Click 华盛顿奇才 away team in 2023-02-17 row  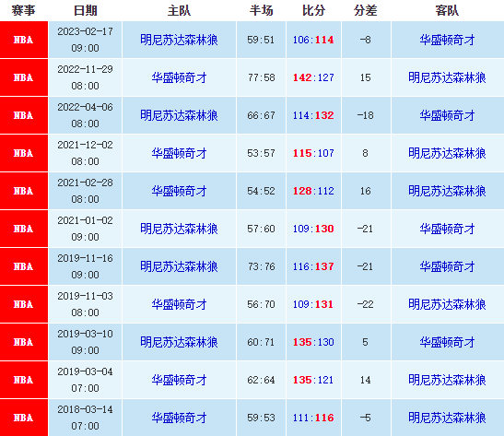447,40
